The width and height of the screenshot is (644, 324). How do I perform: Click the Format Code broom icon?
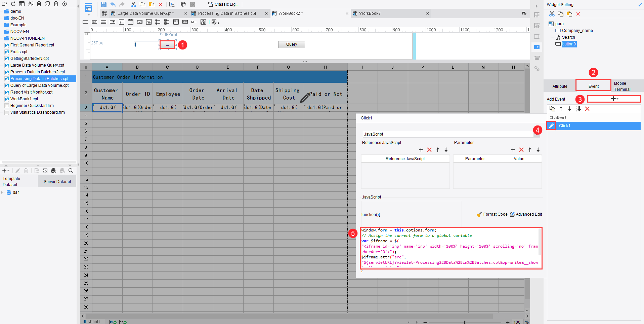tap(479, 214)
